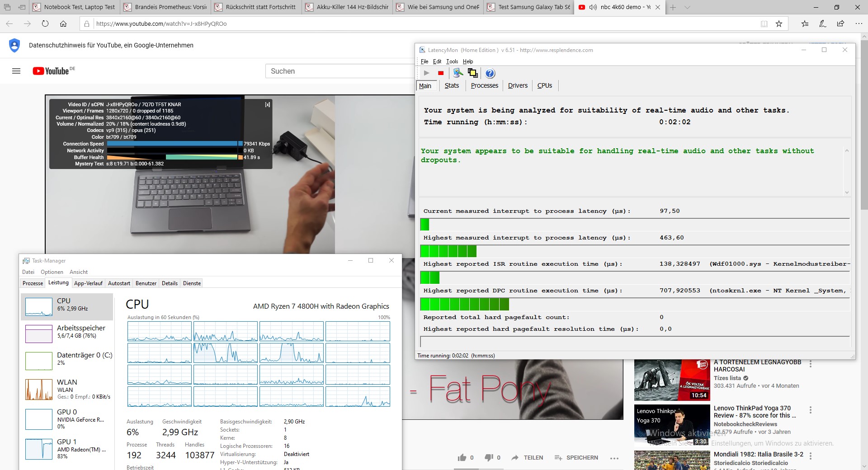Open the Mondiali 1982: Italia Brasile 3-2 video title
This screenshot has height=470, width=868.
coord(759,454)
